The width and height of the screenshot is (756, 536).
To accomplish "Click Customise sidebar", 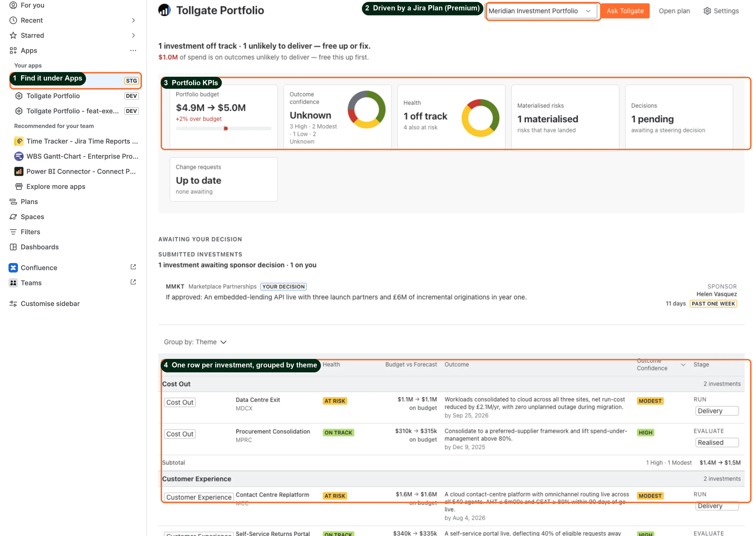I will (x=50, y=304).
